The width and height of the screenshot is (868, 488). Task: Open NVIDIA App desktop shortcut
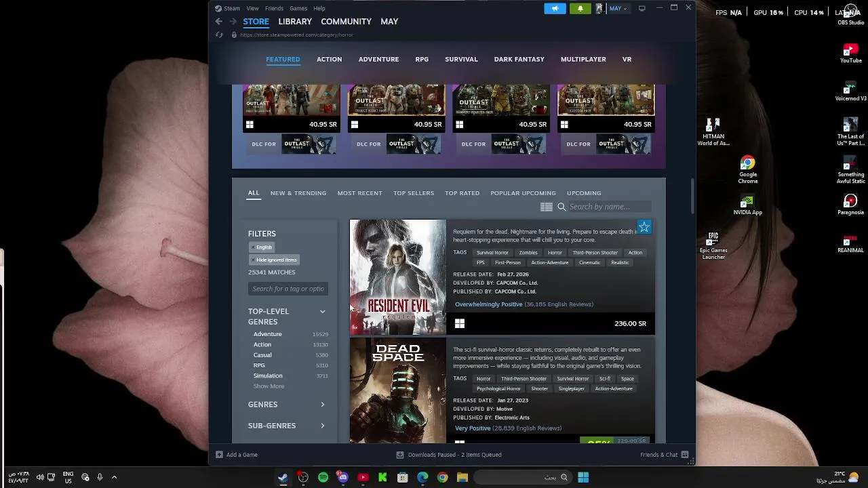point(748,205)
